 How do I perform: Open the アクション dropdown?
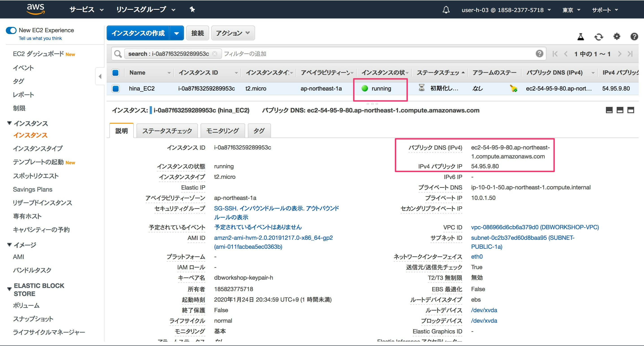(x=233, y=33)
